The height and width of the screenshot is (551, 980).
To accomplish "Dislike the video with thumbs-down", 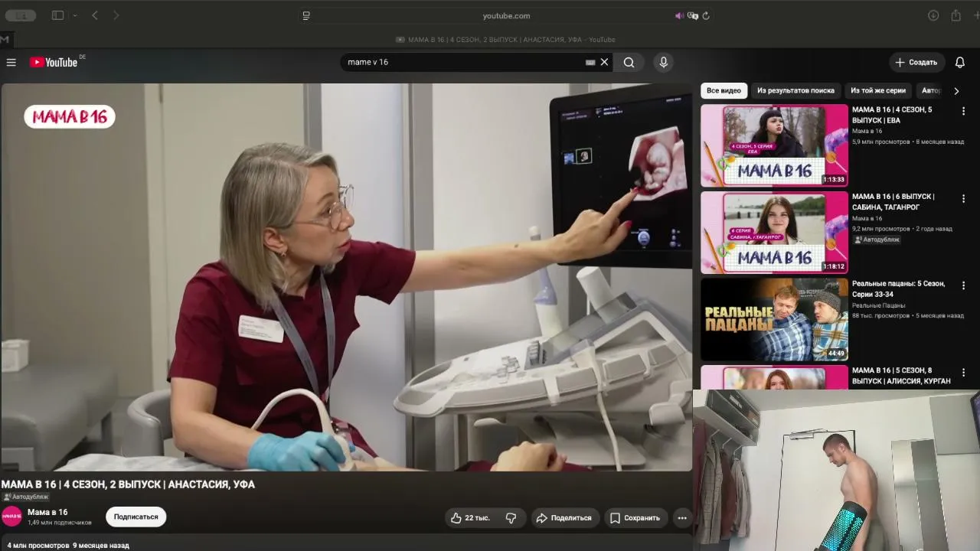I will tap(511, 518).
